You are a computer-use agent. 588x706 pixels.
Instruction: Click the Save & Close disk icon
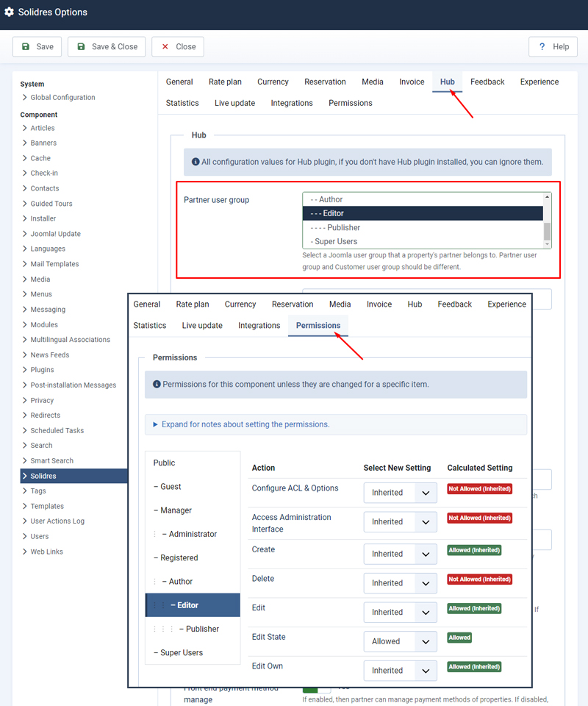(82, 46)
